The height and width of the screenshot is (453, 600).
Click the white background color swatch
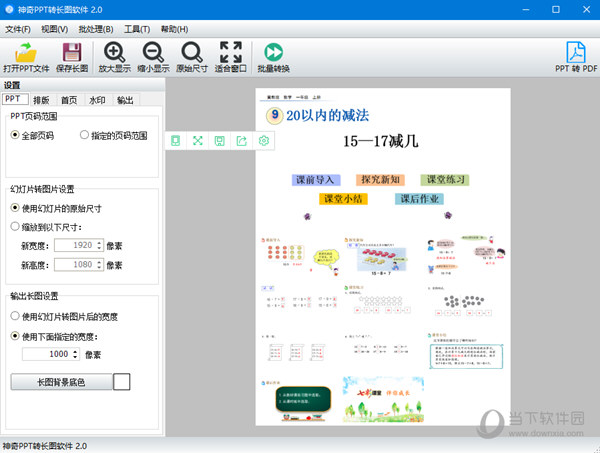click(x=122, y=381)
